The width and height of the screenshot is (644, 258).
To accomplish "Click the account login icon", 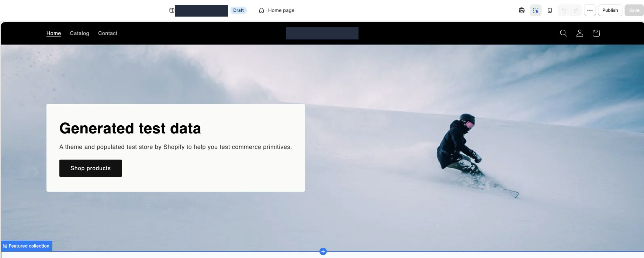I will pyautogui.click(x=580, y=33).
